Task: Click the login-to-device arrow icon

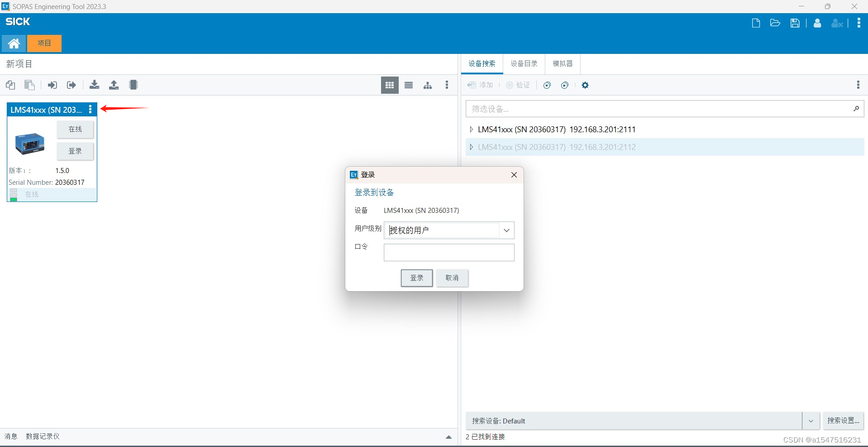Action: (x=52, y=85)
